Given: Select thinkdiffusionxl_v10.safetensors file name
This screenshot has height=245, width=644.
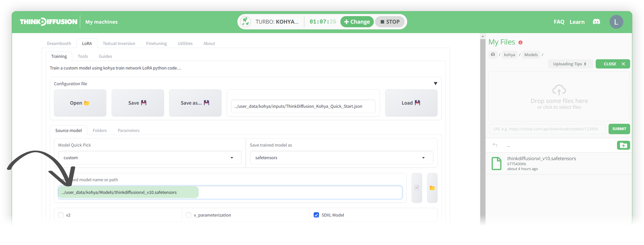Looking at the screenshot, I should pos(541,158).
